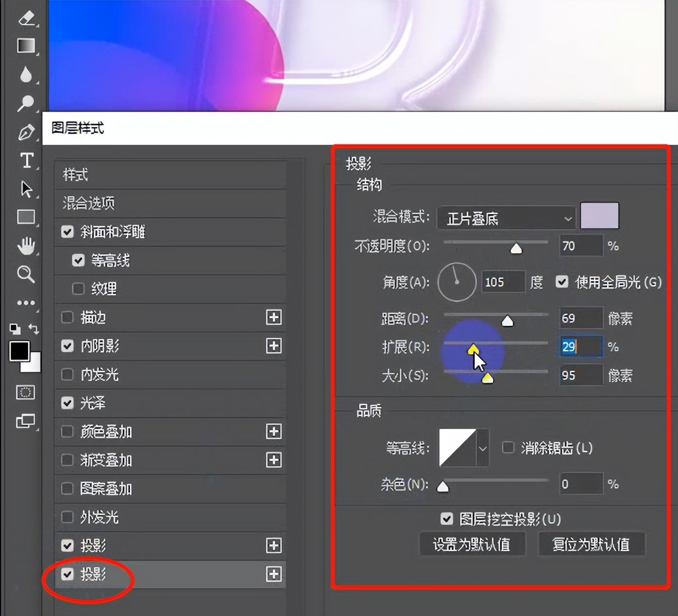
Task: Toggle Quick Mask mode icon
Action: coord(25,392)
